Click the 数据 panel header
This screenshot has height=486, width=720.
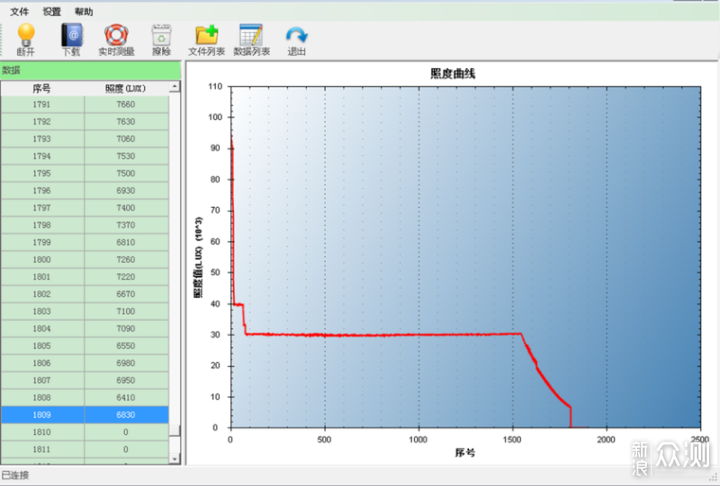point(90,70)
